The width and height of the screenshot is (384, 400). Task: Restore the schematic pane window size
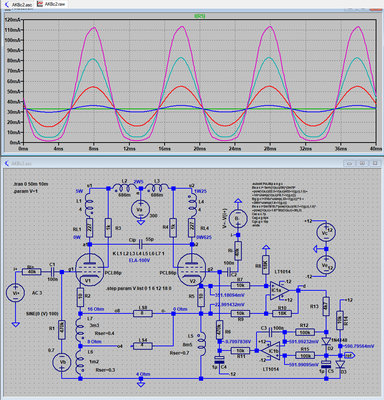tap(362, 163)
